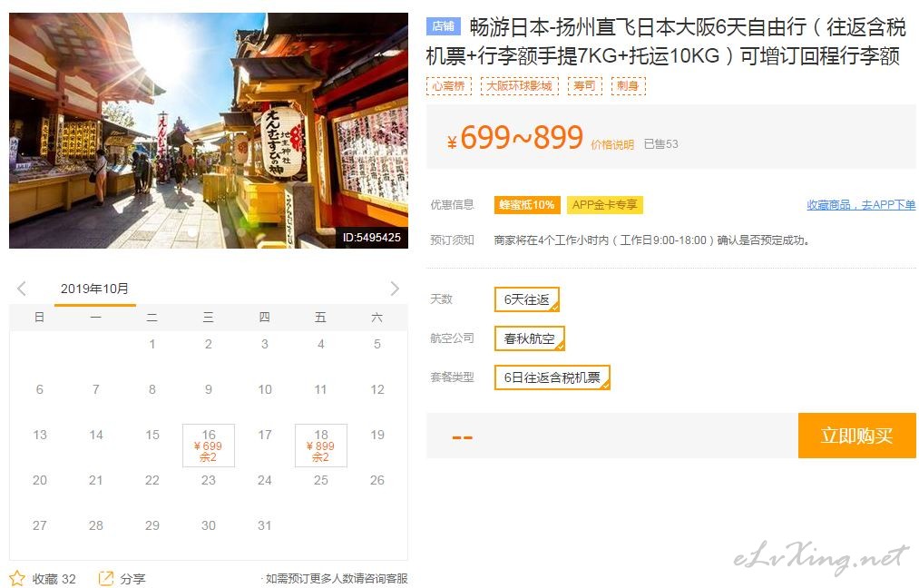Viewport: 919px width, 588px height.
Task: Click calendar date 20
Action: click(40, 480)
